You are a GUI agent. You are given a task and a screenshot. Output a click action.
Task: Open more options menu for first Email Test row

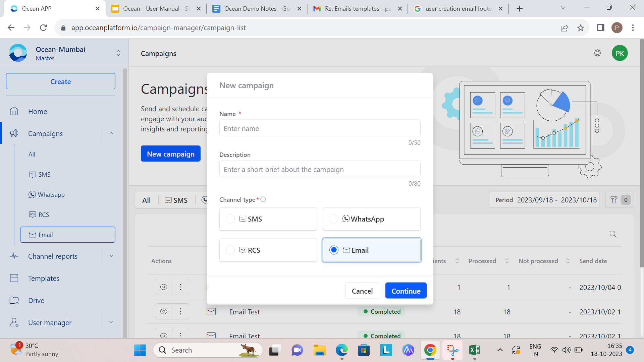pos(180,311)
